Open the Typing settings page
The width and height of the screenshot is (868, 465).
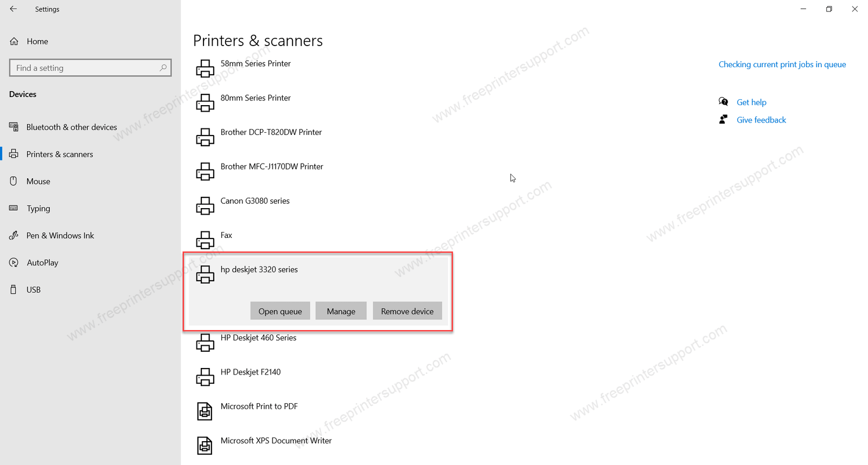[x=38, y=209]
